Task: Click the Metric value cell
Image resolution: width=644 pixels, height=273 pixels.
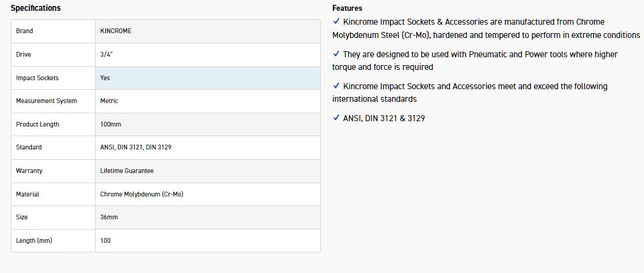Action: tap(109, 101)
